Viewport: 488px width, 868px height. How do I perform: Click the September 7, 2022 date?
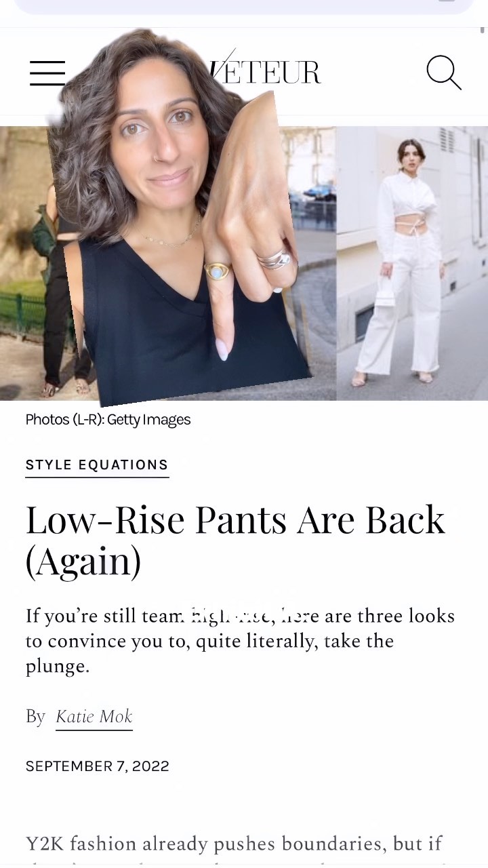pyautogui.click(x=98, y=766)
